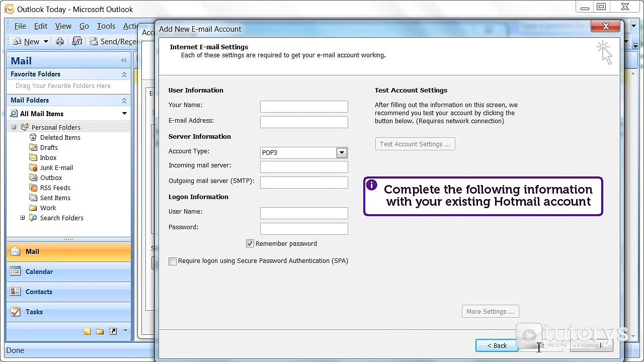Click the Personal Folders icon
Image resolution: width=644 pixels, height=362 pixels.
click(x=25, y=127)
